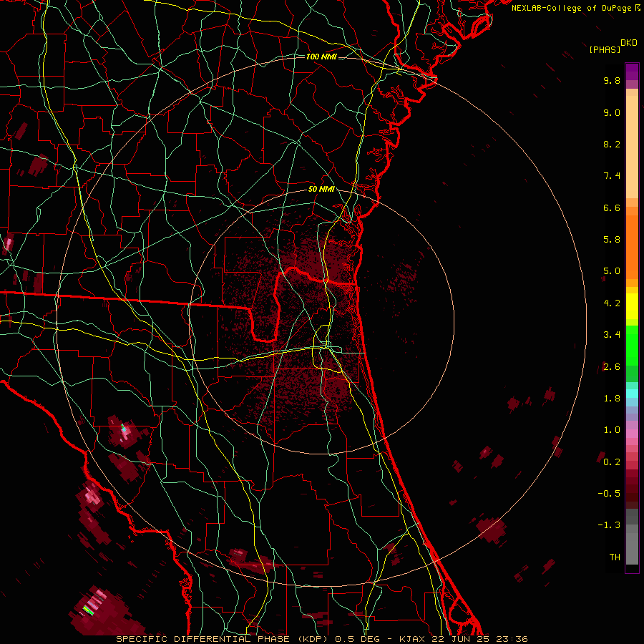Click the 1.0 value on the color scale
Image resolution: width=644 pixels, height=644 pixels.
[x=612, y=430]
